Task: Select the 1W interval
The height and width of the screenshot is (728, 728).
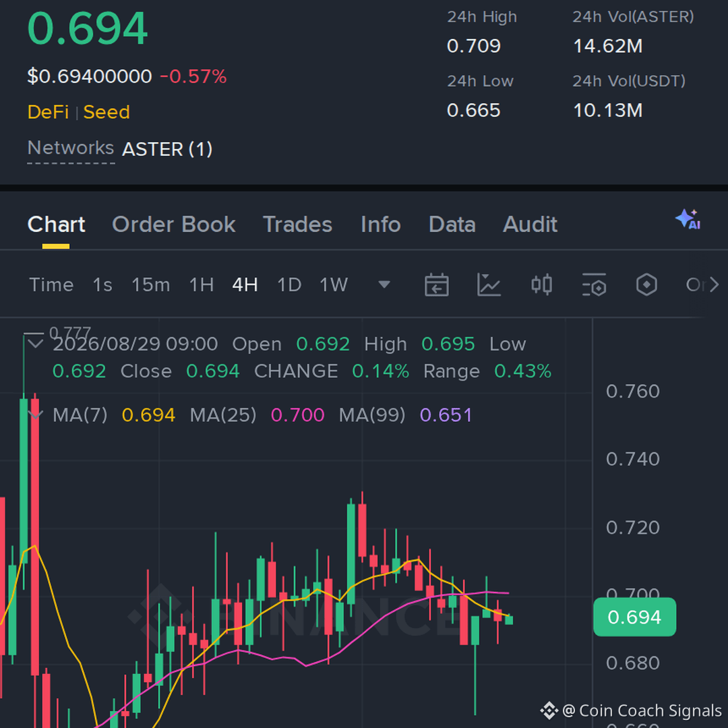Action: (334, 284)
